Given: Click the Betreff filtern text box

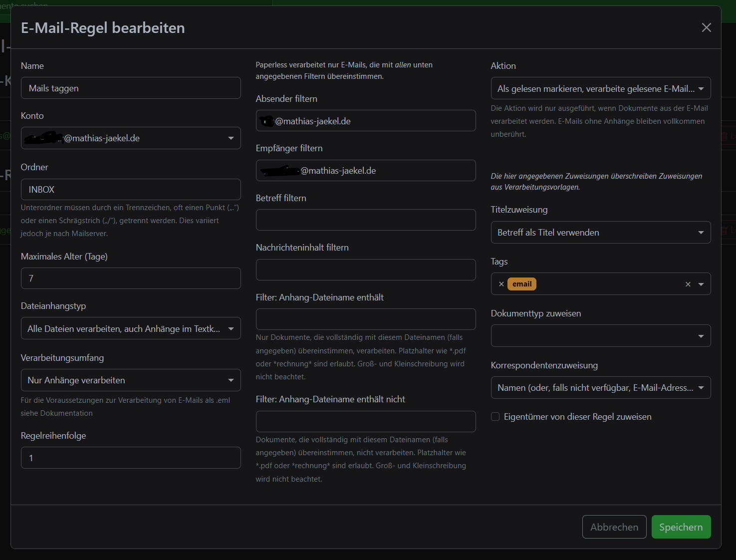Looking at the screenshot, I should coord(365,220).
